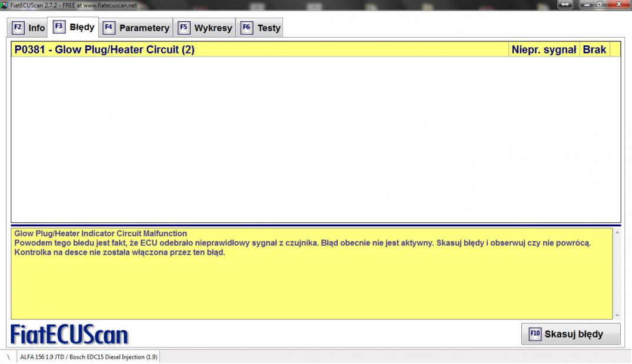This screenshot has height=364, width=632.
Task: Open the Info tab
Action: 28,28
